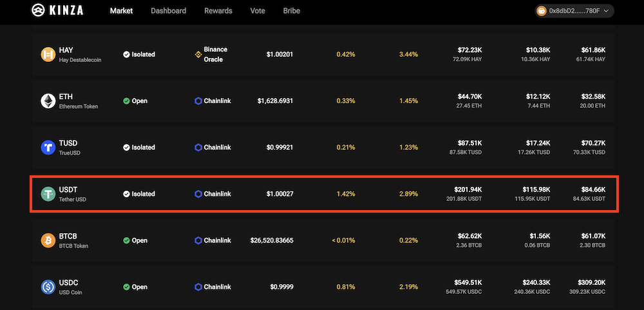Click the $115.98K value in USDT row
The width and height of the screenshot is (644, 310).
coord(536,189)
